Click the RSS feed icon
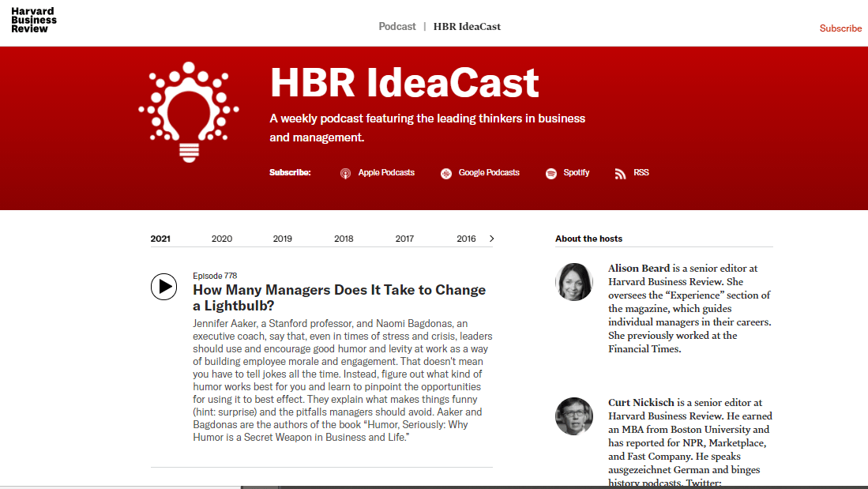 click(x=621, y=173)
